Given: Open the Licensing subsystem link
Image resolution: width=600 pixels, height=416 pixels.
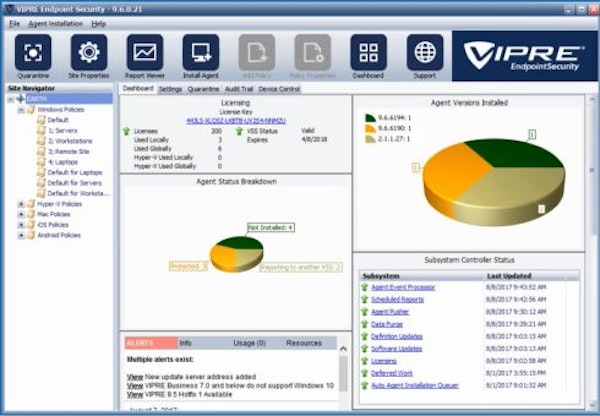Looking at the screenshot, I should click(x=384, y=361).
